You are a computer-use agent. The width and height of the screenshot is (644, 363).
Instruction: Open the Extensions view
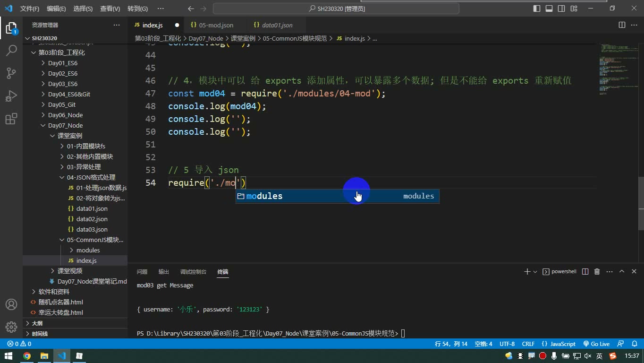(11, 118)
